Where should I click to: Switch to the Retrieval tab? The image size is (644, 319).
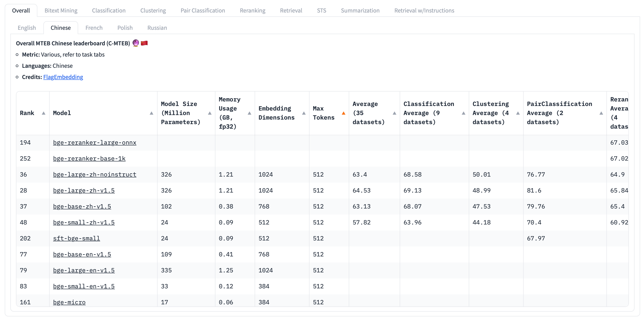291,11
